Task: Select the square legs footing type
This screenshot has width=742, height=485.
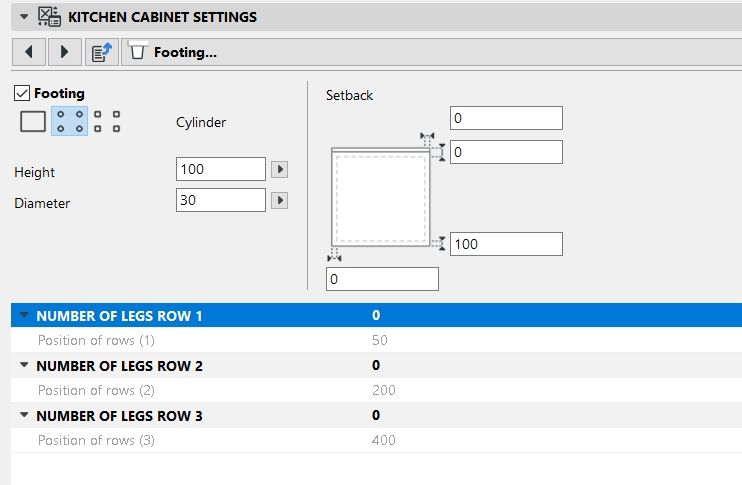Action: (106, 122)
